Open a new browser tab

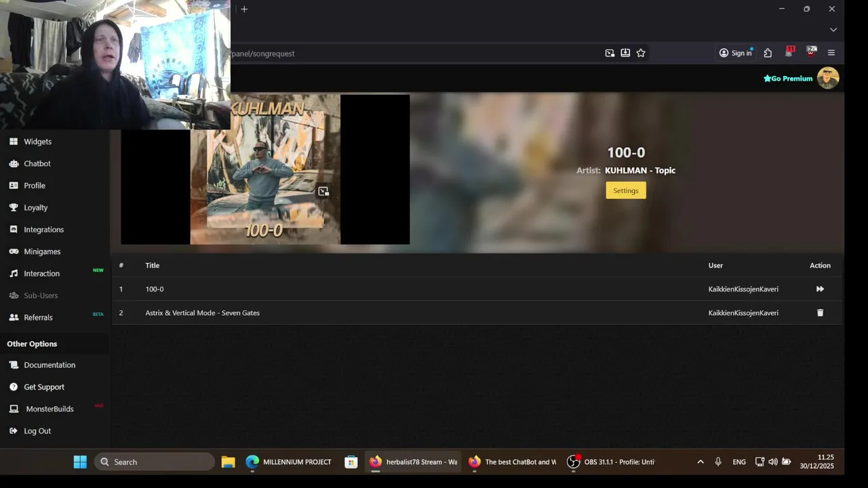(244, 9)
